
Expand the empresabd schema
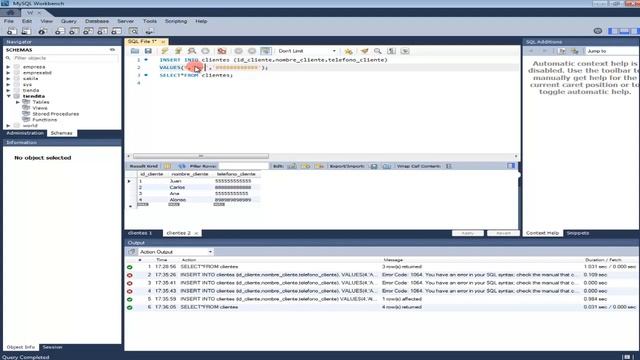(9, 73)
